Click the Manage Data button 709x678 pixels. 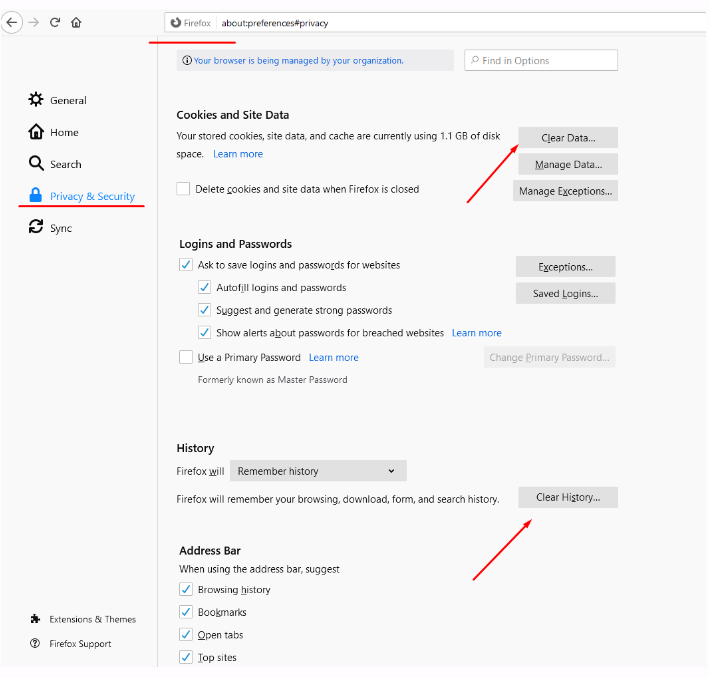[x=568, y=164]
